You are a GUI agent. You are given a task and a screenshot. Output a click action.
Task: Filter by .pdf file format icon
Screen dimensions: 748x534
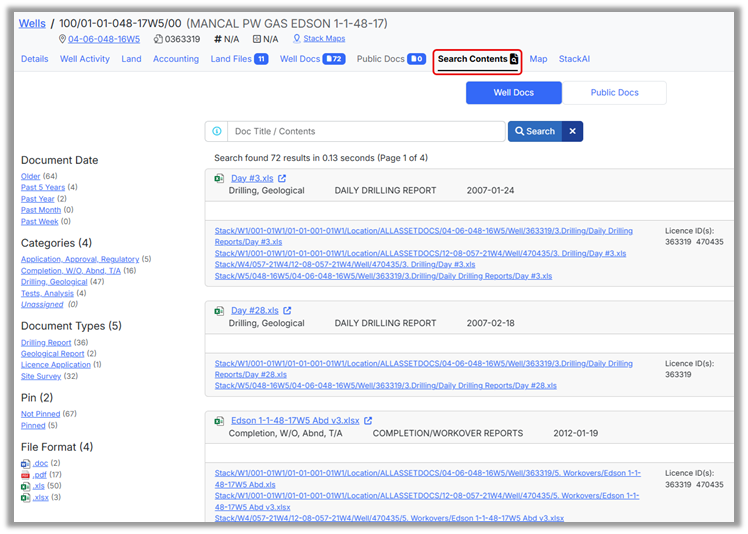point(26,475)
